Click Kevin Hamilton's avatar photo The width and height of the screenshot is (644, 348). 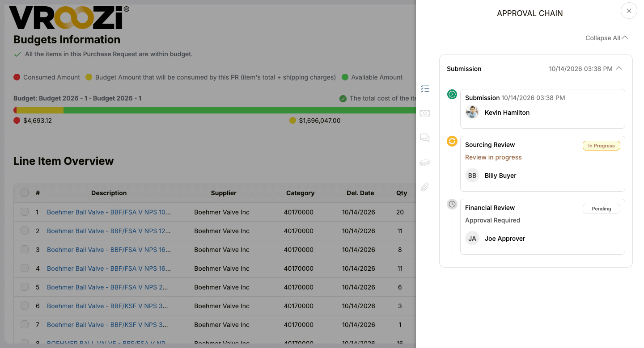472,113
